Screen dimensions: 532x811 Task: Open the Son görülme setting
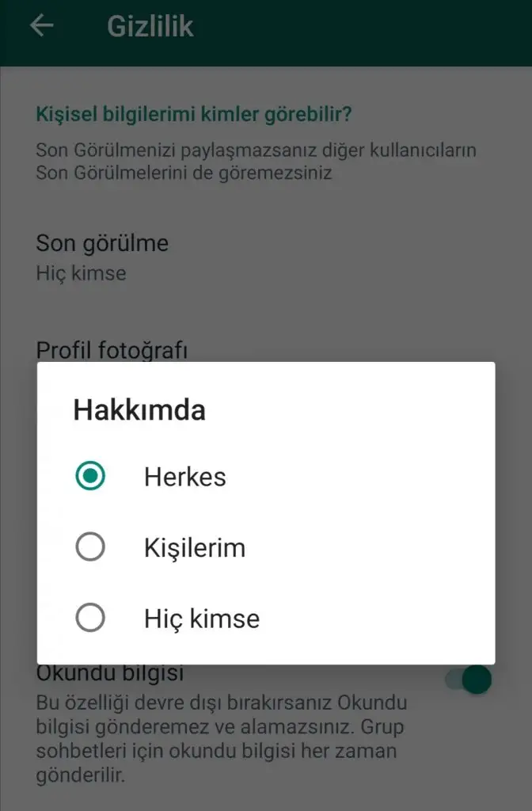[x=266, y=257]
